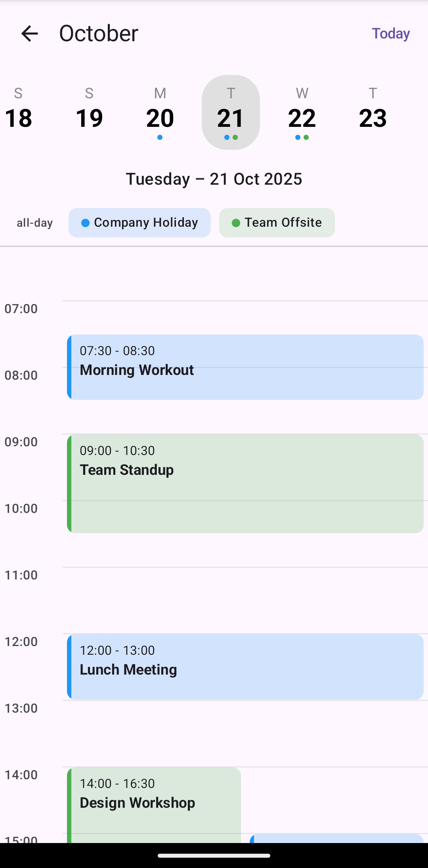Screen dimensions: 428x868
Task: Tap the back arrow icon
Action: (30, 33)
